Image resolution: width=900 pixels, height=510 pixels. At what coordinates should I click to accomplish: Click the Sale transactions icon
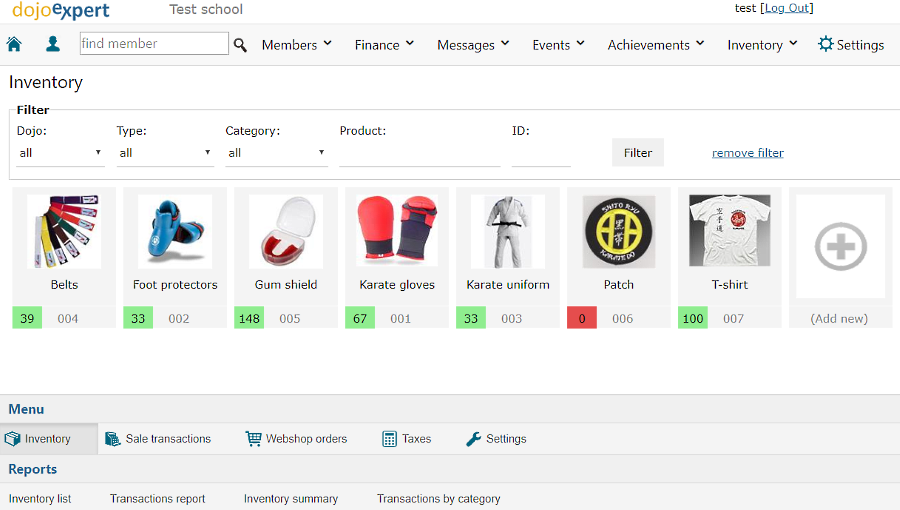pos(112,439)
